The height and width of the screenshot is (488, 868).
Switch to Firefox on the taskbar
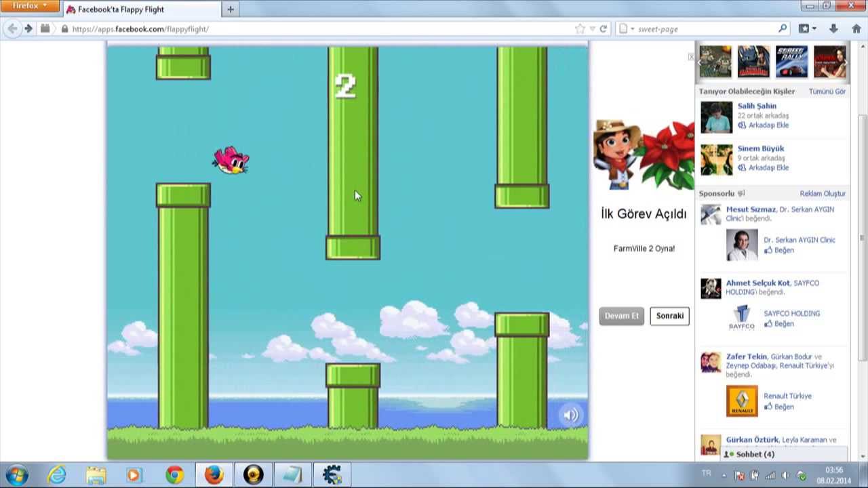(214, 474)
